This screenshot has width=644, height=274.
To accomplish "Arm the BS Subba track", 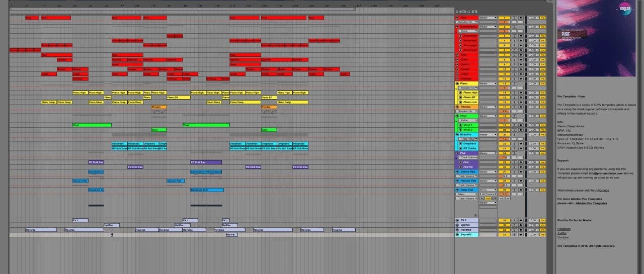I will coord(521,148).
